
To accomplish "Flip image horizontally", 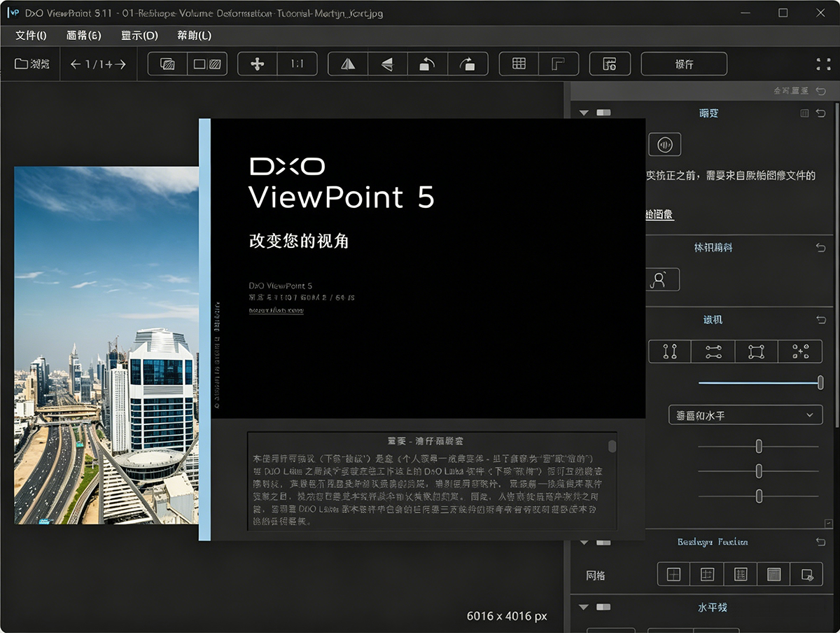I will (x=348, y=64).
